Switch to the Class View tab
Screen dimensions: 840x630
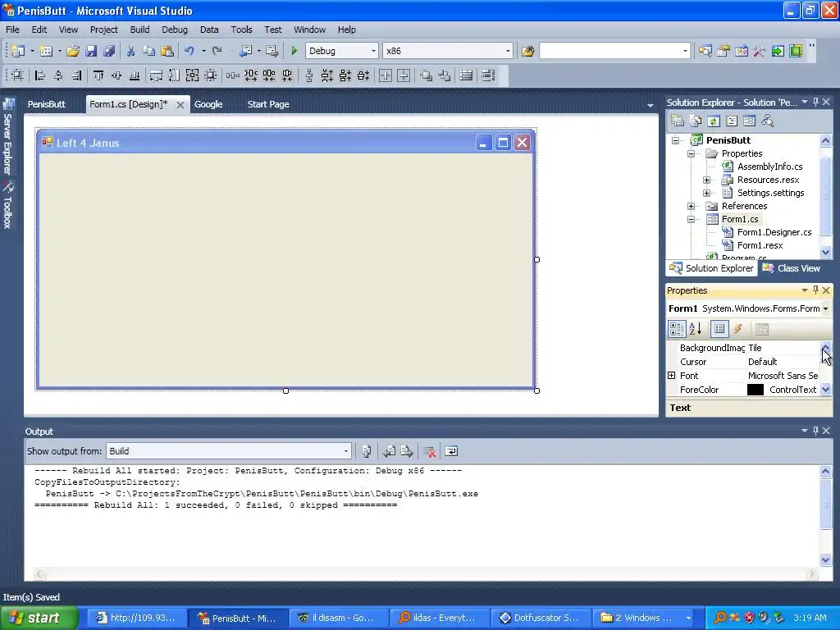tap(792, 268)
